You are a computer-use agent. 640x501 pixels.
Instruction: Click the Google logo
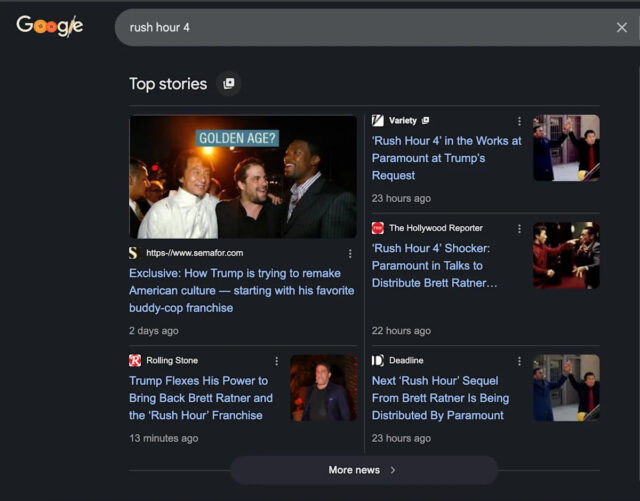(x=49, y=26)
